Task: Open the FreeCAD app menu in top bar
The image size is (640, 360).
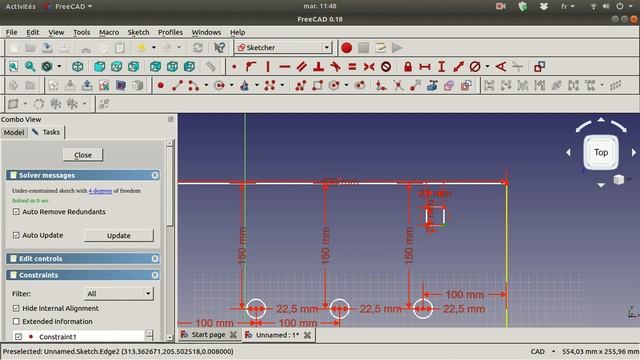Action: point(69,7)
